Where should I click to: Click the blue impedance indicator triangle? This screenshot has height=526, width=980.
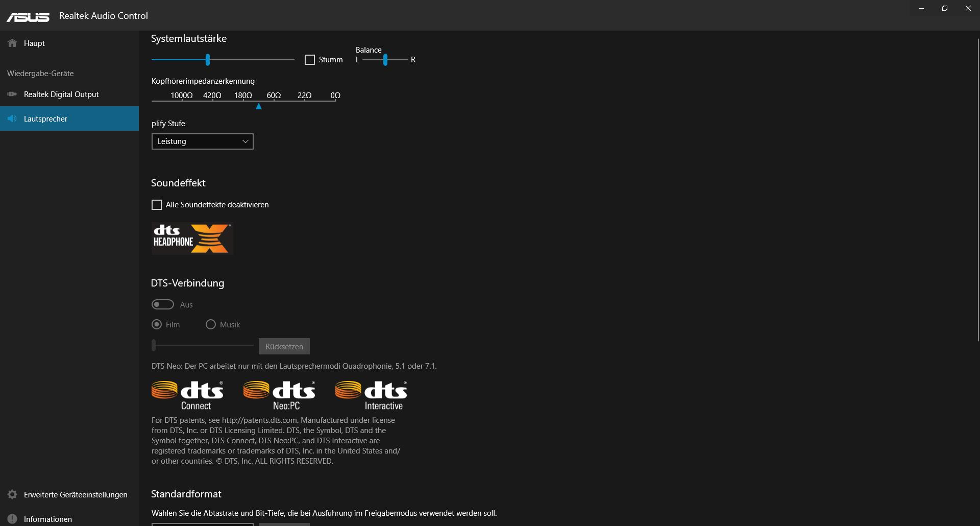coord(259,106)
